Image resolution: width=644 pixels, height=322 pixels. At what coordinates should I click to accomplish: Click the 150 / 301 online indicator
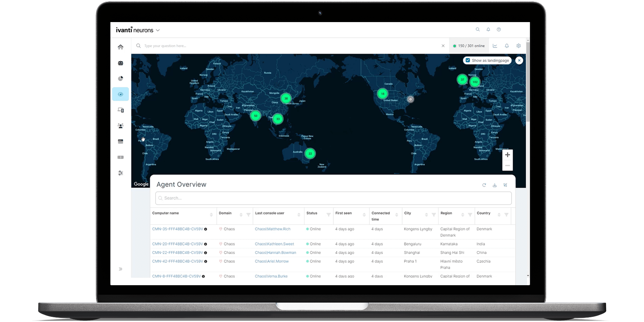tap(469, 46)
